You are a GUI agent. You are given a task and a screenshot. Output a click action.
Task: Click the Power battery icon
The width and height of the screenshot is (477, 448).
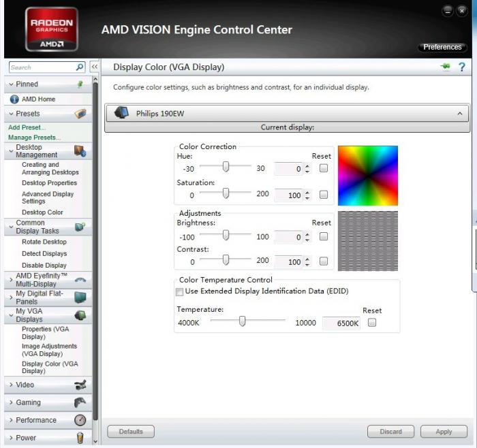coord(80,438)
